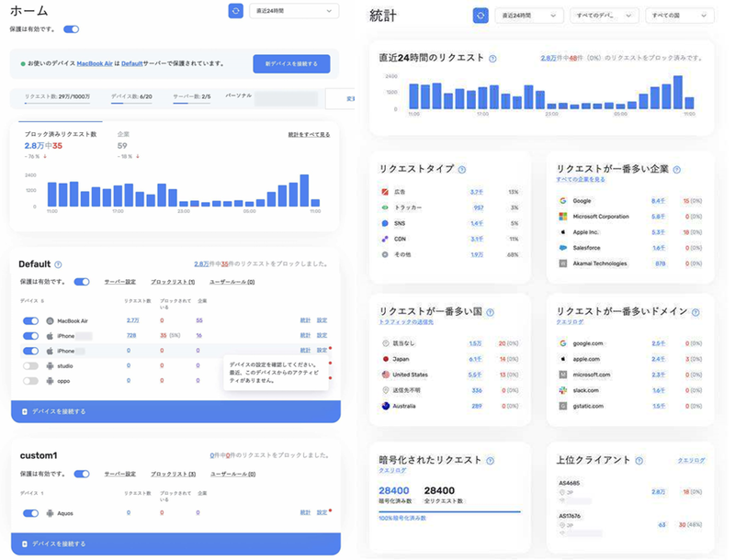The image size is (735, 560).
Task: Click the help icon beside 上位クライアント
Action: (639, 460)
